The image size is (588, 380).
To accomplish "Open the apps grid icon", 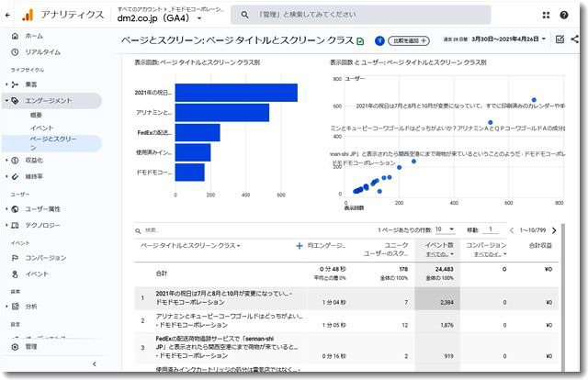I will click(x=546, y=15).
